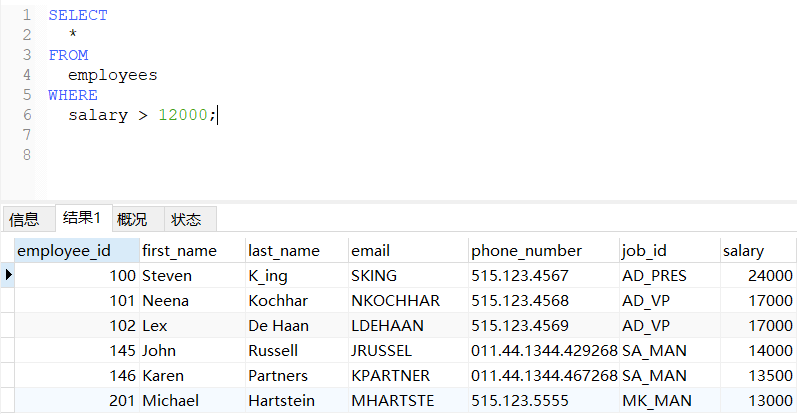Open the 概况 tab
The height and width of the screenshot is (414, 797).
point(132,219)
